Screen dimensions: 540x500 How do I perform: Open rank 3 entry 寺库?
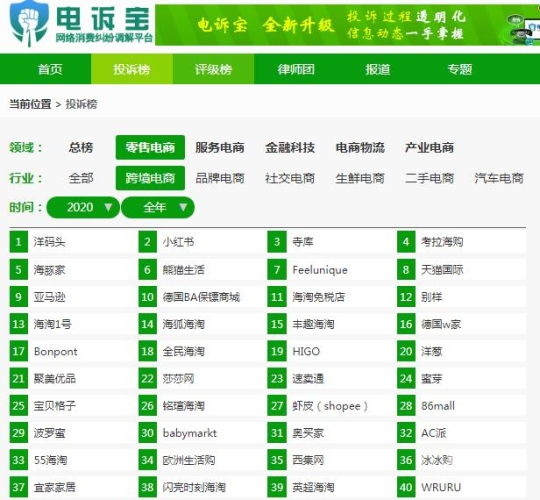[x=303, y=242]
